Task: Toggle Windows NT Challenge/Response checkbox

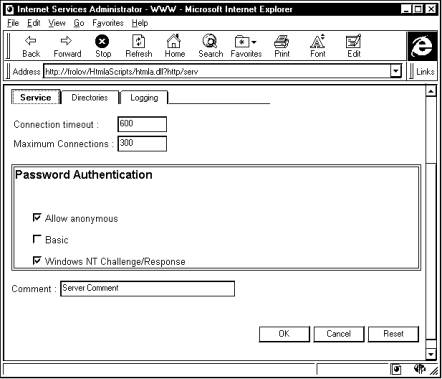Action: (37, 260)
